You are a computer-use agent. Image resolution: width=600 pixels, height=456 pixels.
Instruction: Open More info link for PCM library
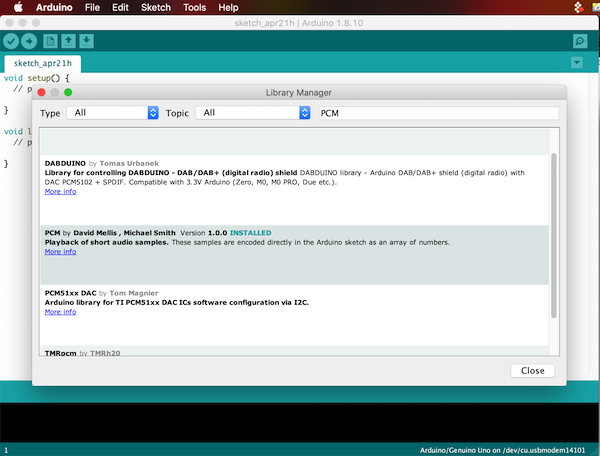(x=60, y=252)
